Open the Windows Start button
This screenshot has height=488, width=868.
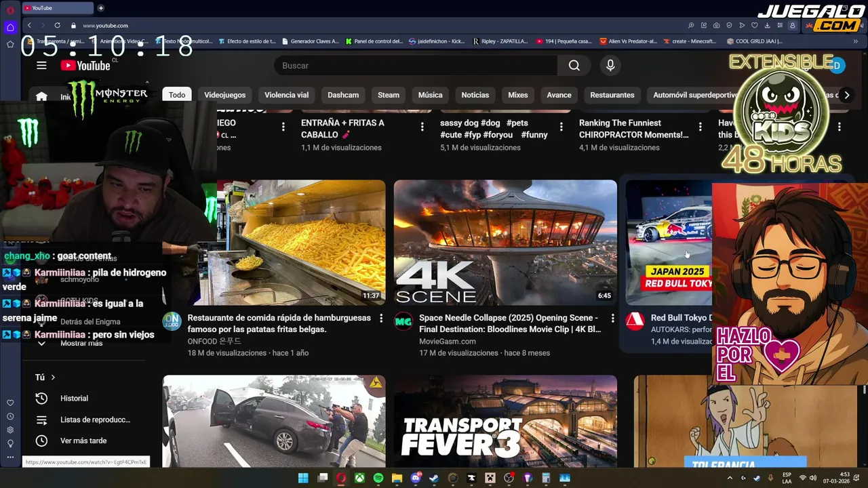click(x=303, y=478)
